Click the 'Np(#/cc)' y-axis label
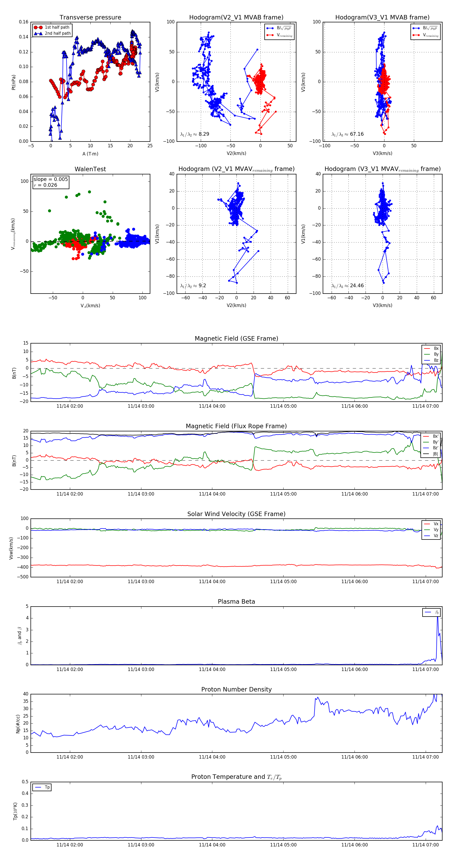This screenshot has height=868, width=473. click(x=18, y=724)
